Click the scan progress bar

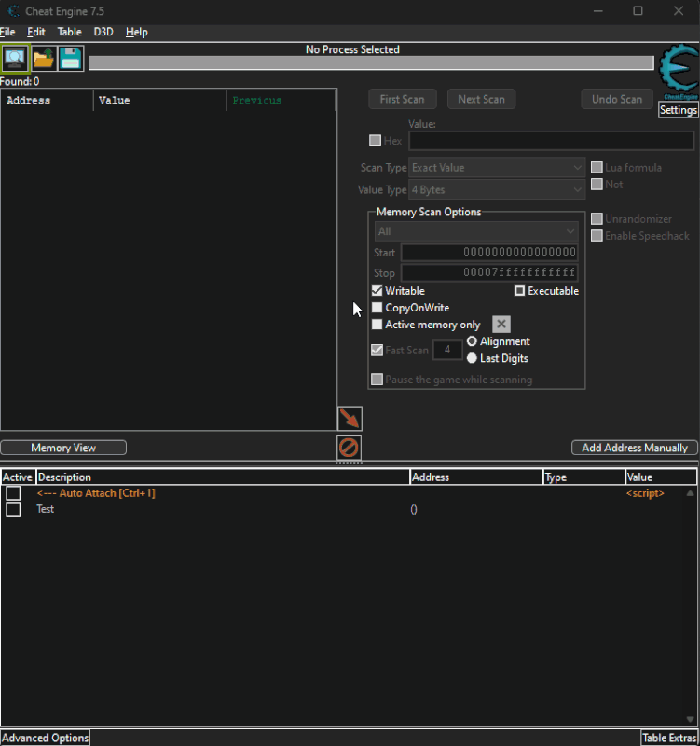pos(371,62)
